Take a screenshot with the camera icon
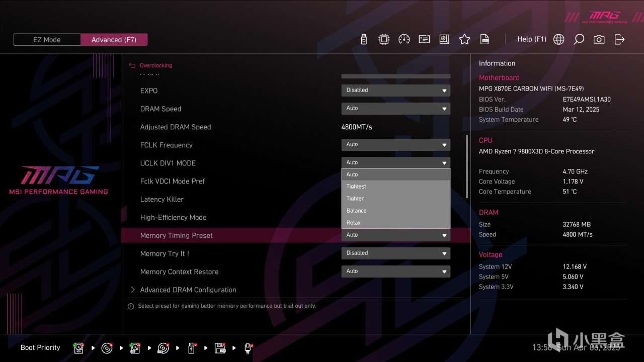 599,39
